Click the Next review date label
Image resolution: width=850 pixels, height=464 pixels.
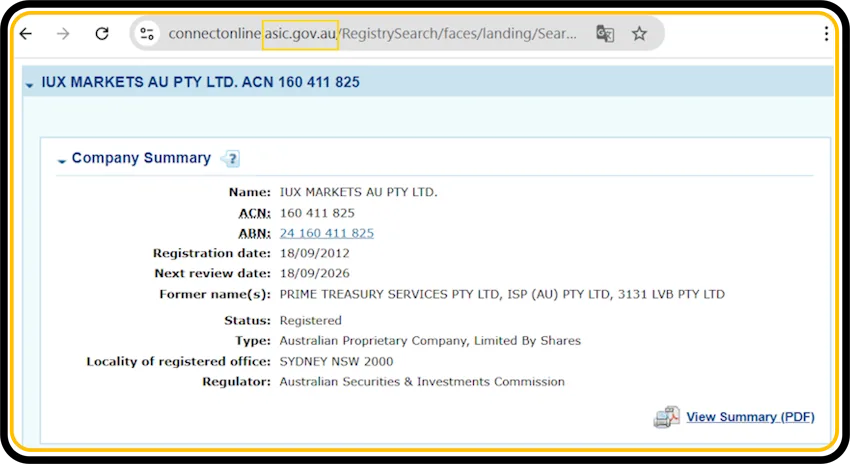pyautogui.click(x=212, y=273)
